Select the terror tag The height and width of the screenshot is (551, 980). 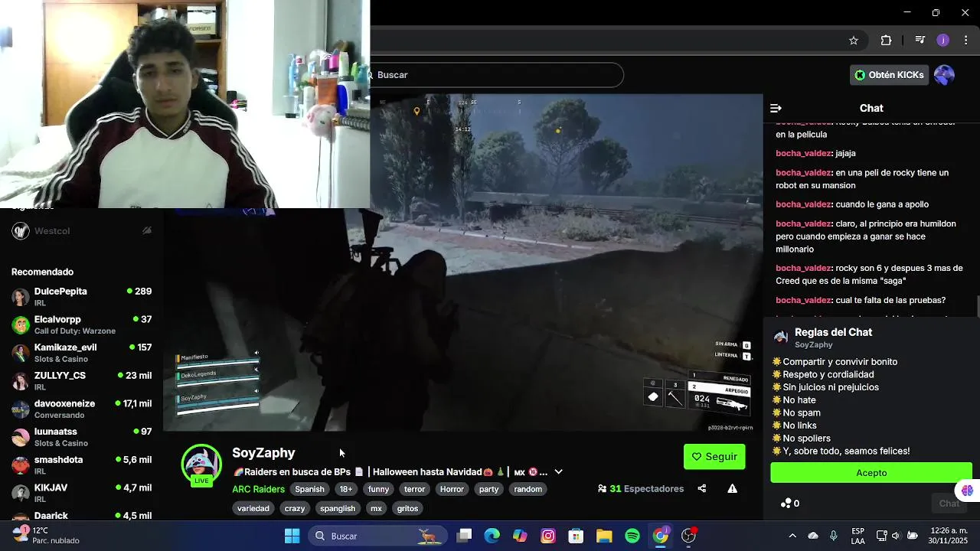pos(414,489)
